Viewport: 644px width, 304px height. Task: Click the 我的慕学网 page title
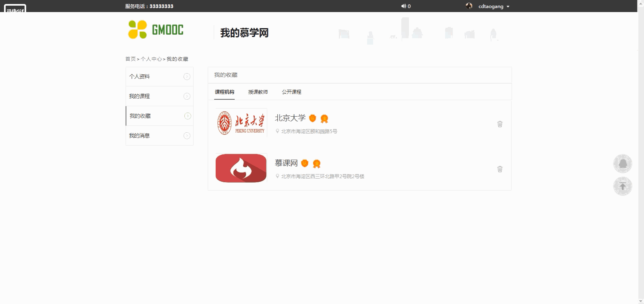pyautogui.click(x=244, y=33)
